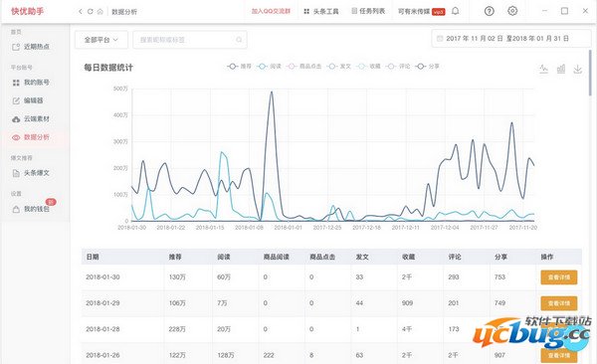
Task: Expand the 全部平台 platform dropdown
Action: (x=101, y=40)
